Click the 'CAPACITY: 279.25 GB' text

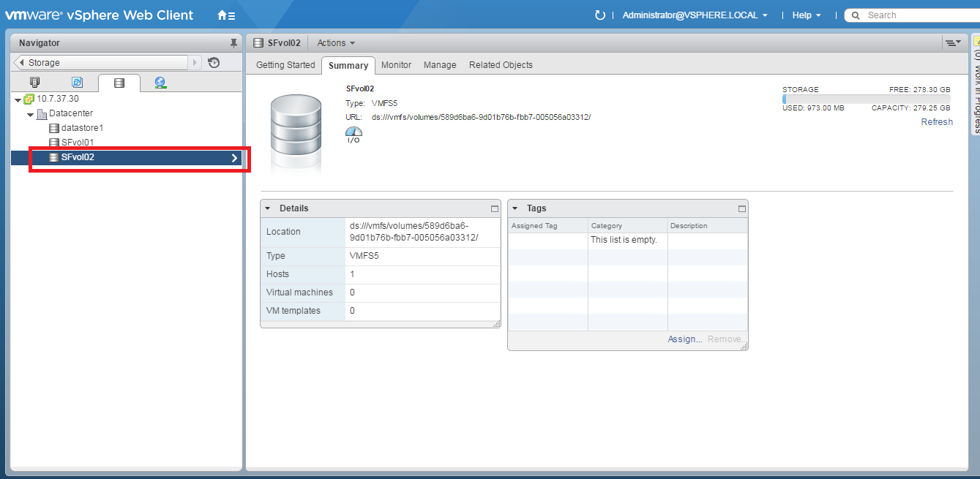click(910, 108)
